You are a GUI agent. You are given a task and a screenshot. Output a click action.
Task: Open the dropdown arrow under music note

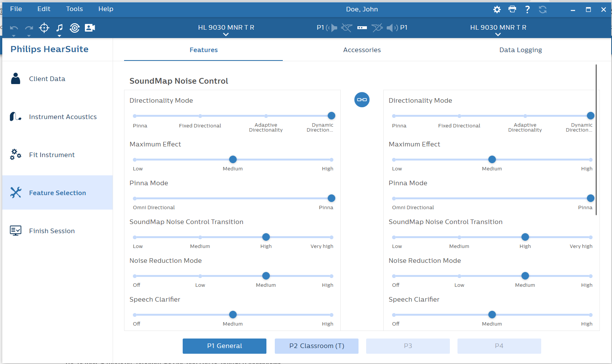point(59,36)
